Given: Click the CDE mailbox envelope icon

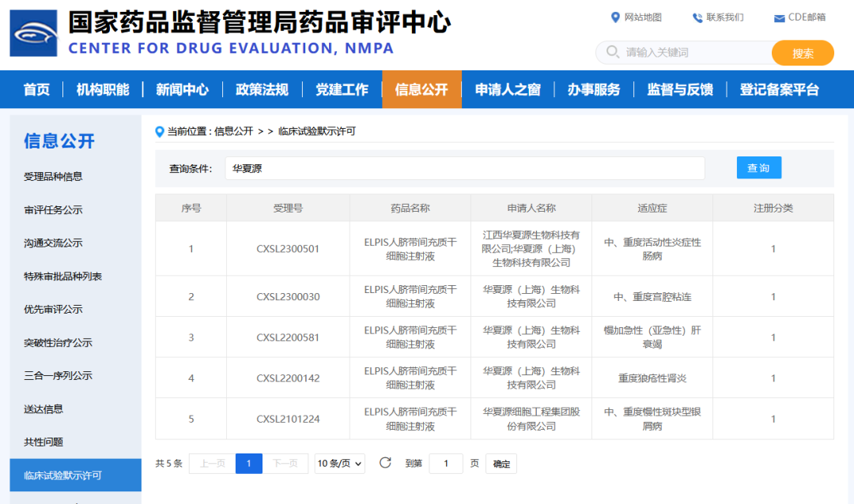Looking at the screenshot, I should point(779,18).
